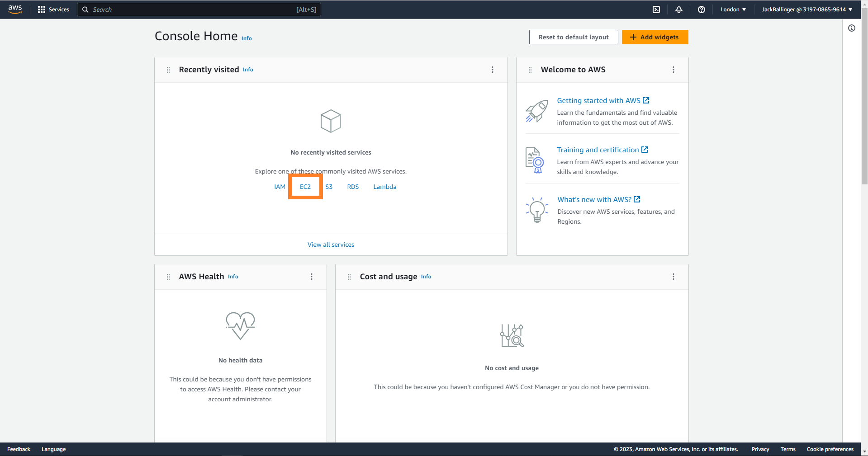The width and height of the screenshot is (868, 456).
Task: Open the info panel icon at right edge
Action: pyautogui.click(x=852, y=28)
